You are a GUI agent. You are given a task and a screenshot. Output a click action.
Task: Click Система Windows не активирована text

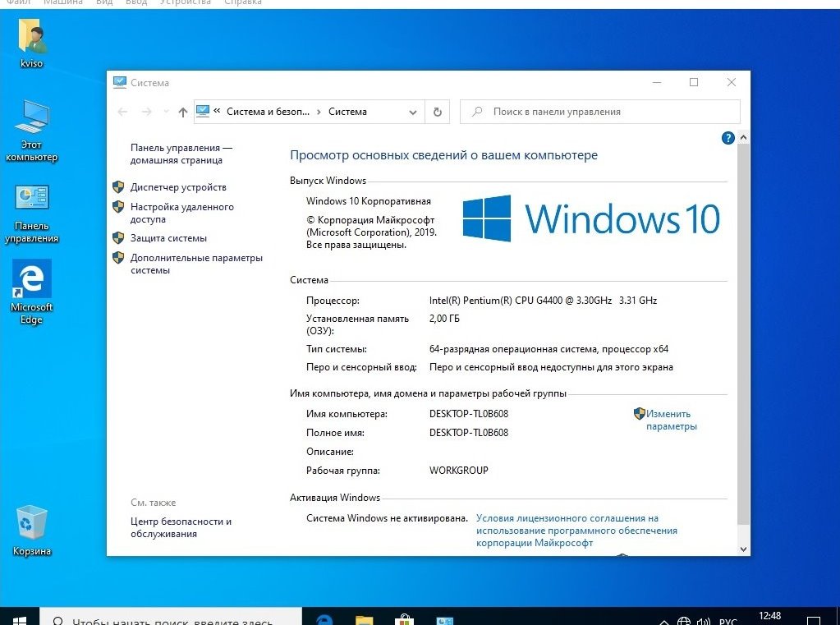(x=387, y=517)
